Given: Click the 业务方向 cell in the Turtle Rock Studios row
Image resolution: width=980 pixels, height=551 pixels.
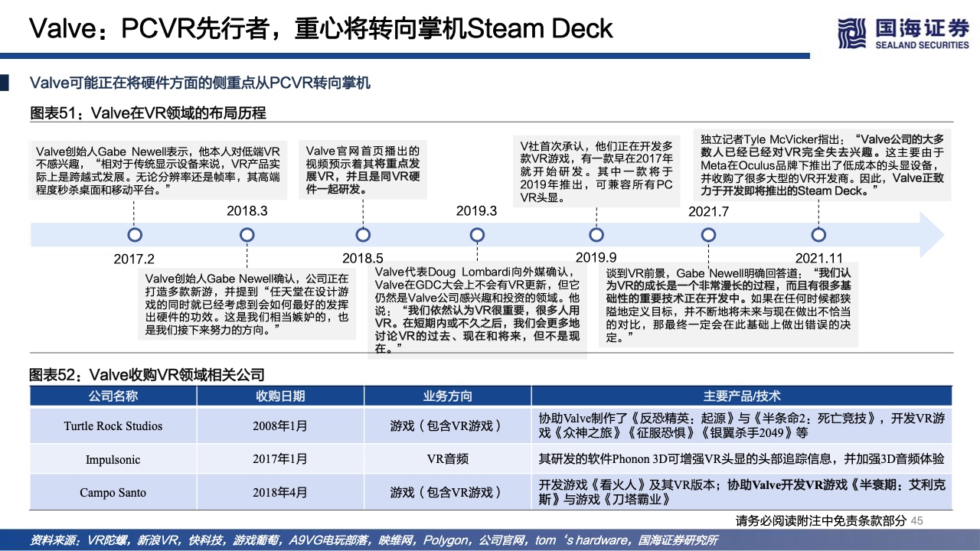Looking at the screenshot, I should [448, 426].
